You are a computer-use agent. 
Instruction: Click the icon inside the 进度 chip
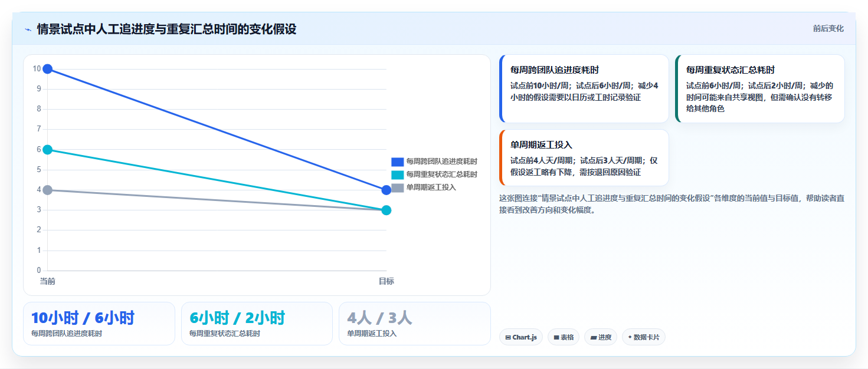[x=594, y=338]
